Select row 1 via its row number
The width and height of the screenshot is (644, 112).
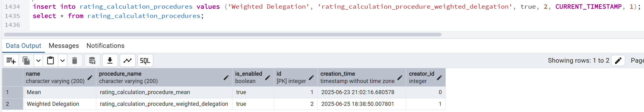point(12,92)
